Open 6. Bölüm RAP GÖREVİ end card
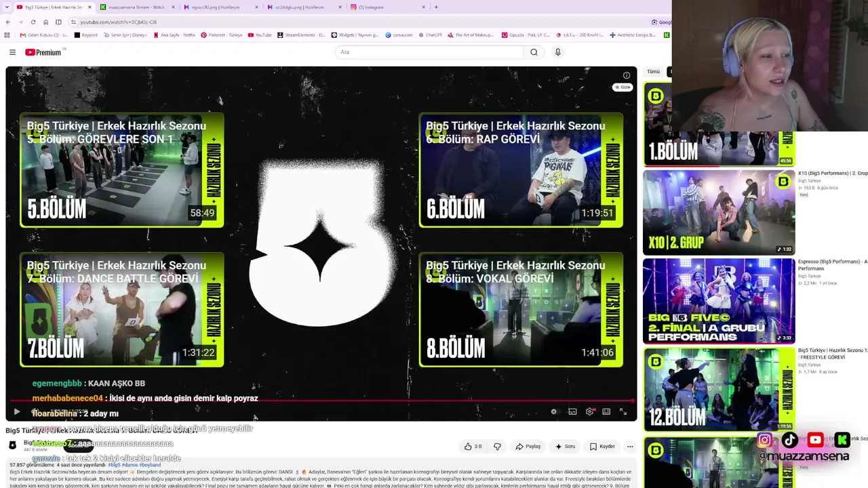Screen dimensions: 868x488 click(x=521, y=170)
